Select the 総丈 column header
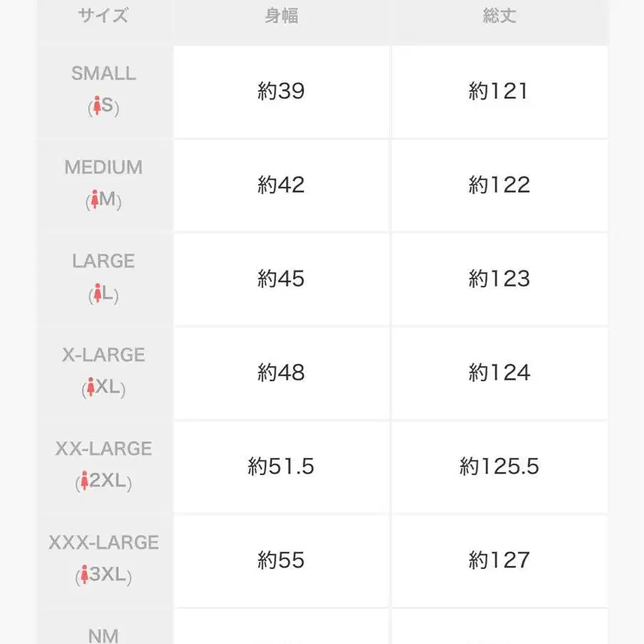This screenshot has width=644, height=644. pyautogui.click(x=499, y=16)
